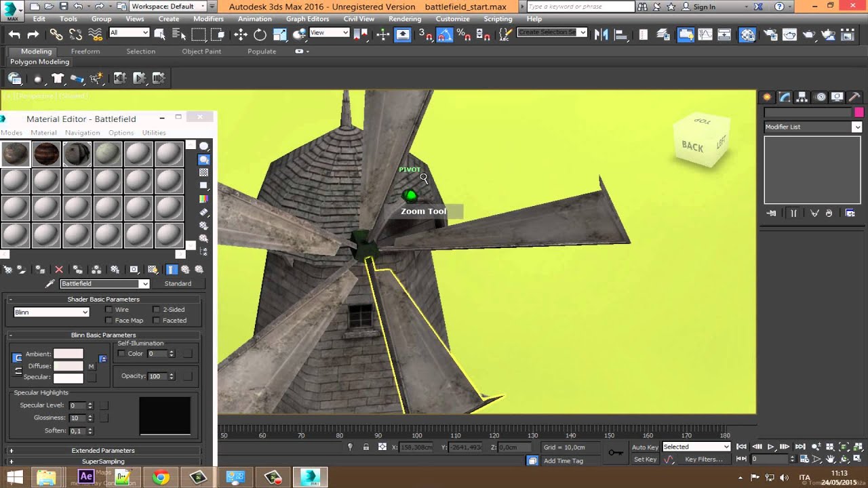The image size is (868, 488).
Task: Open Create Selection Set dropdown
Action: pos(552,33)
